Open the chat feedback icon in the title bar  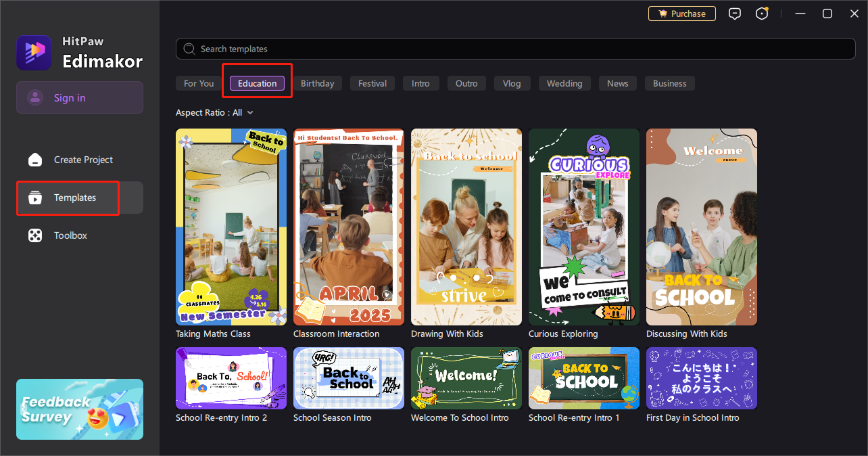click(735, 13)
